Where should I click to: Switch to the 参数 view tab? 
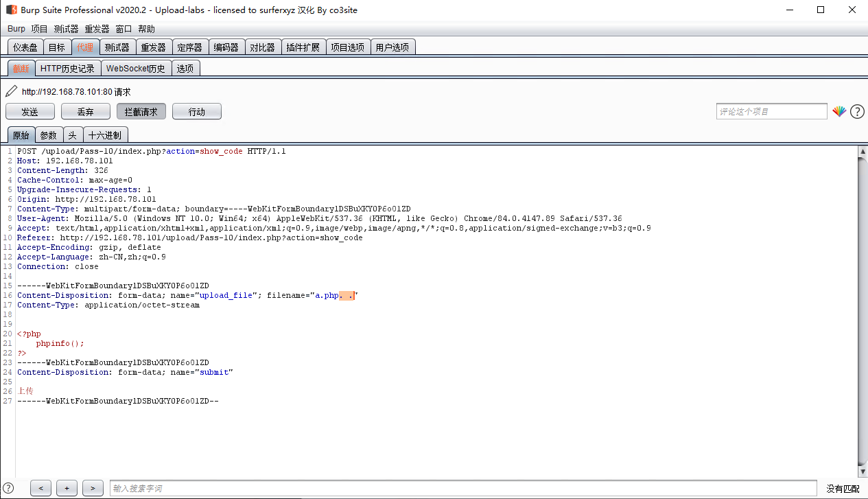pyautogui.click(x=49, y=135)
